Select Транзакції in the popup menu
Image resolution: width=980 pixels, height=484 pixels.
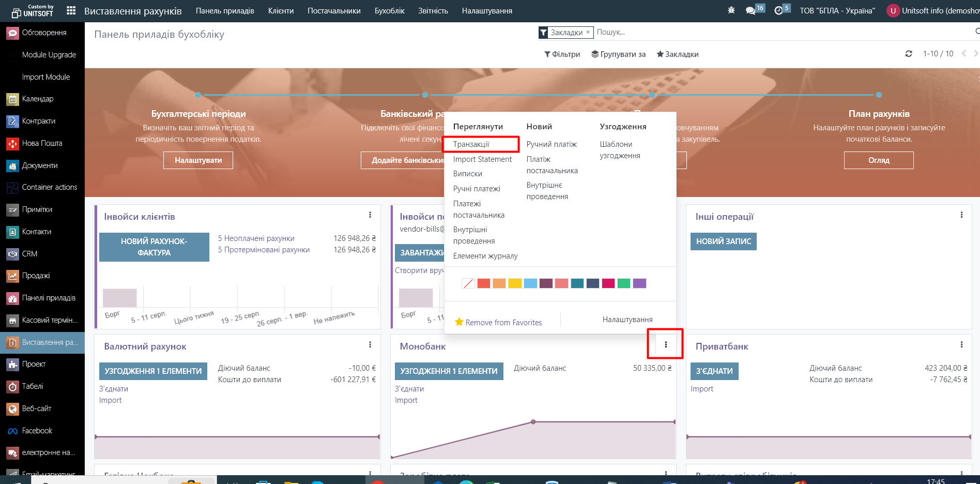(471, 144)
